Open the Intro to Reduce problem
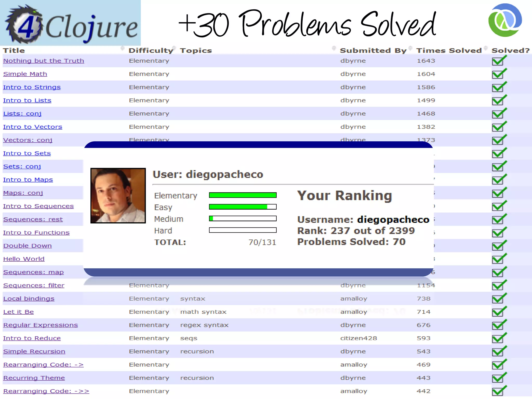This screenshot has width=532, height=399. 32,338
